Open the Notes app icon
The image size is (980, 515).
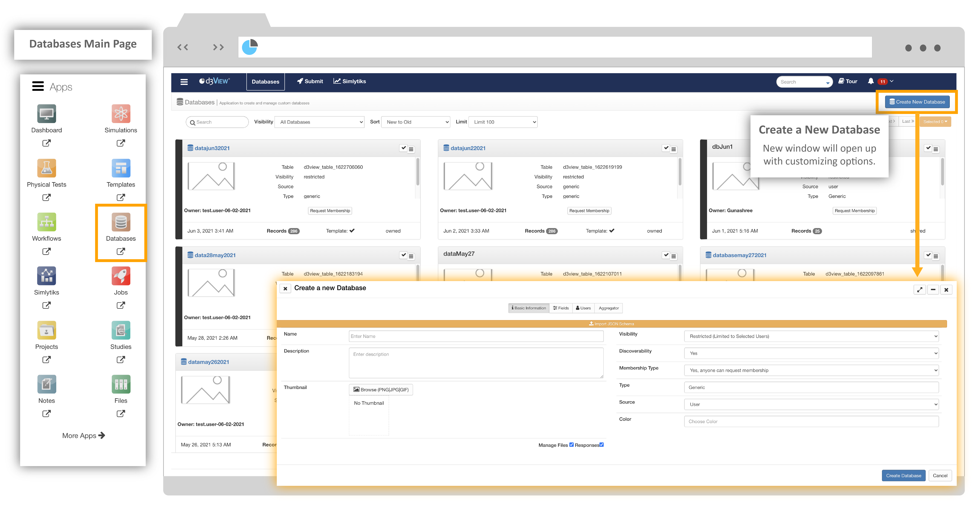click(x=46, y=384)
